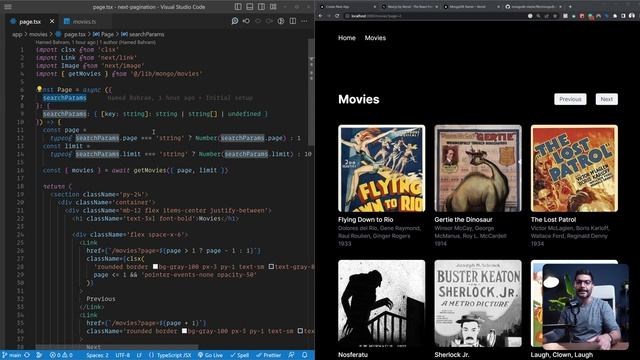The height and width of the screenshot is (360, 640).
Task: Switch to the GitHub browser tab
Action: (533, 7)
